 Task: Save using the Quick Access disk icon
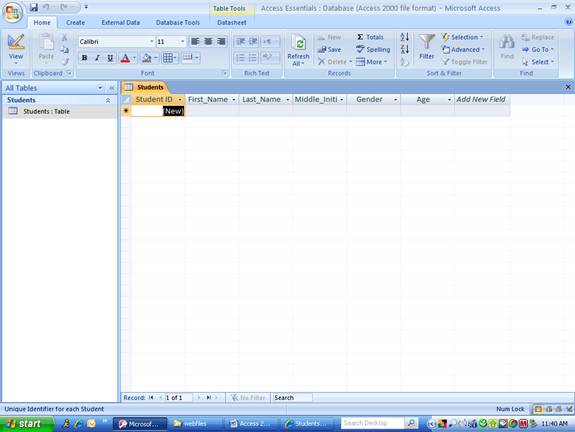[34, 7]
